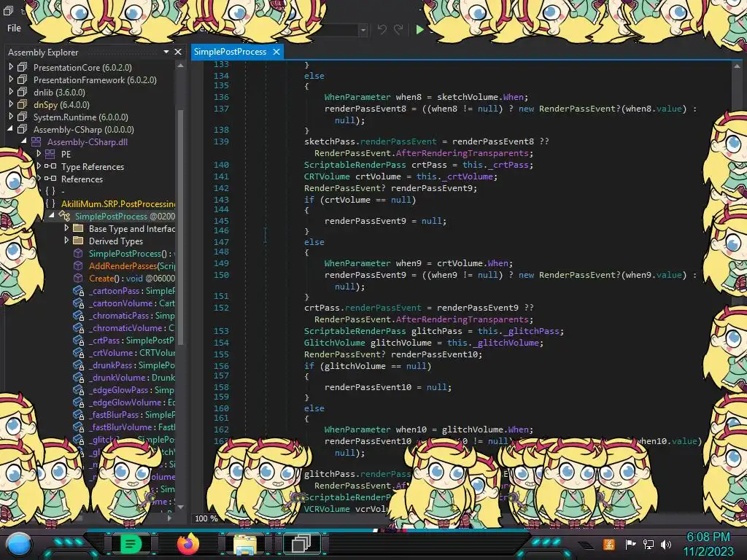Select the Create() : void method
747x560 pixels.
tap(131, 278)
